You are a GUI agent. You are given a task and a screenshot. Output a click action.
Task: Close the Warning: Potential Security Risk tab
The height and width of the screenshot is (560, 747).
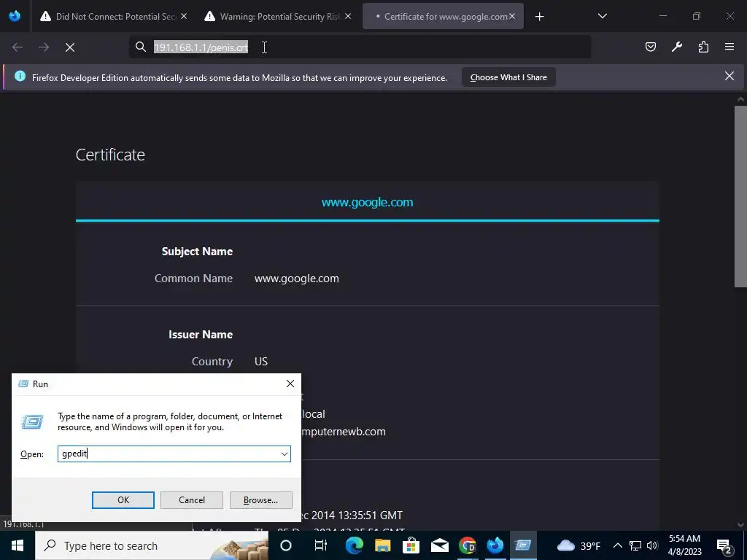coord(348,16)
